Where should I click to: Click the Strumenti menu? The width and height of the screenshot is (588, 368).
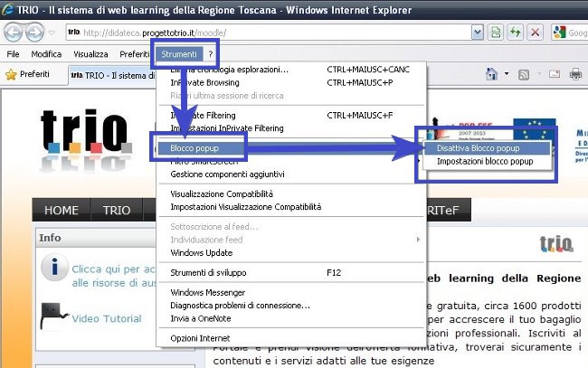tap(179, 54)
